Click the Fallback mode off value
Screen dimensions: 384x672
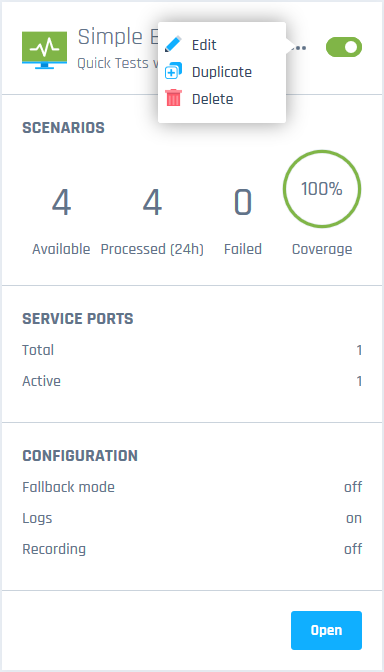[x=353, y=487]
